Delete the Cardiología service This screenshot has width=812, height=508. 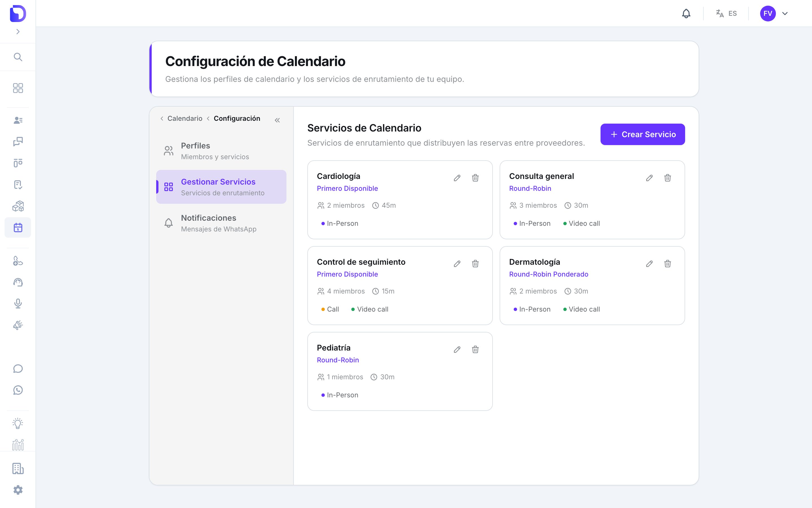[475, 178]
